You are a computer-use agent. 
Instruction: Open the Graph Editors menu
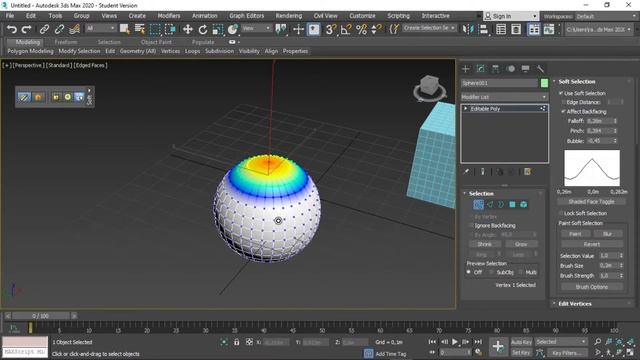pyautogui.click(x=247, y=16)
